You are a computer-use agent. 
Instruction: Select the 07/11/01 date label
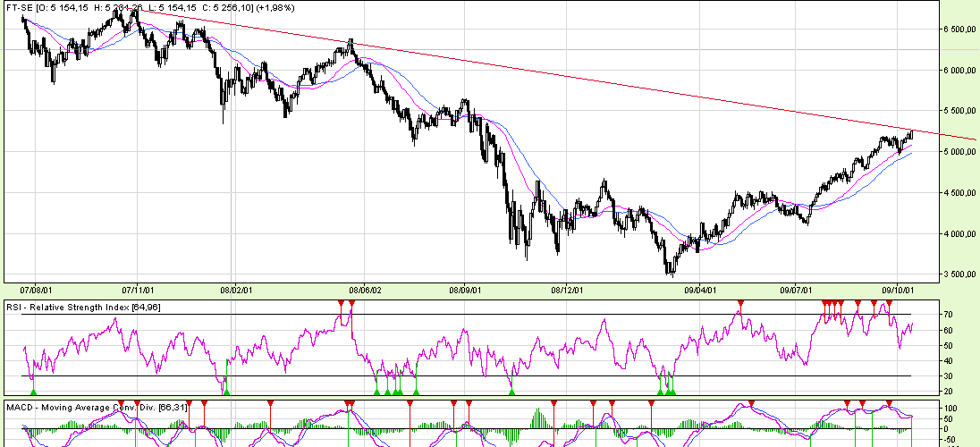[x=137, y=290]
